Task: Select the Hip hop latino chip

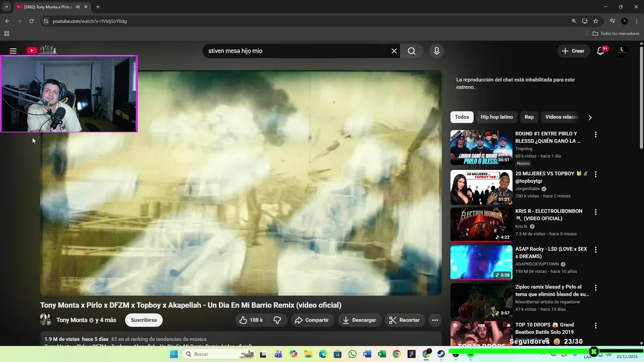Action: [497, 117]
